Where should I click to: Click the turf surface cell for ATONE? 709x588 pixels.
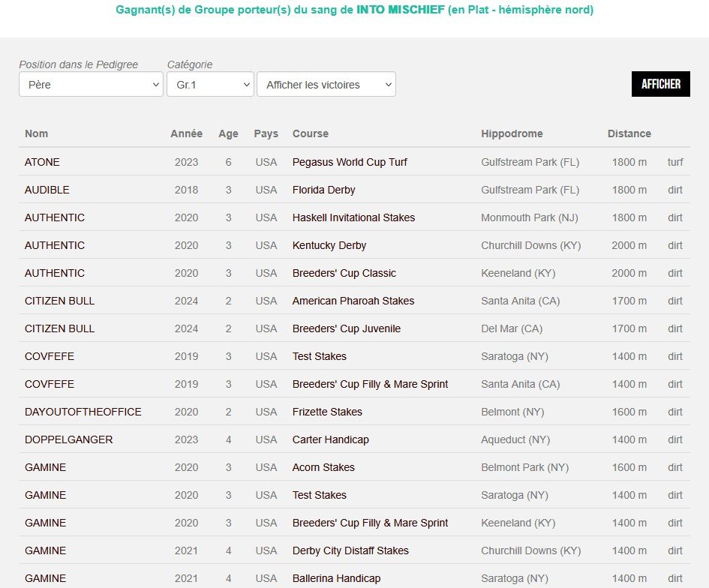pyautogui.click(x=675, y=162)
